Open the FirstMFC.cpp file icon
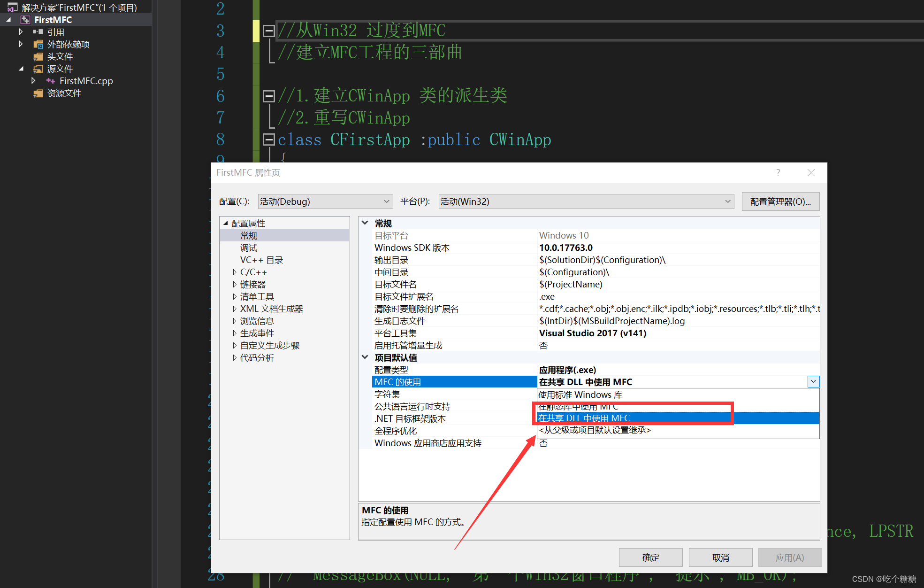Image resolution: width=924 pixels, height=588 pixels. point(51,81)
